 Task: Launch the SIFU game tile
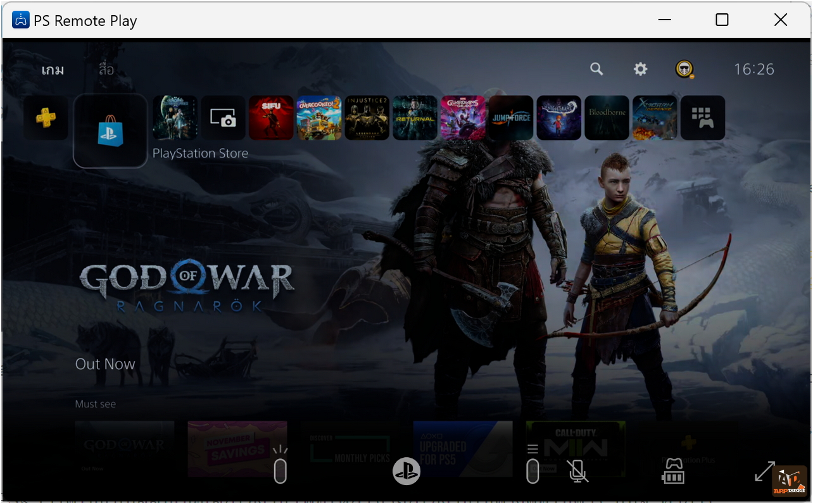271,118
